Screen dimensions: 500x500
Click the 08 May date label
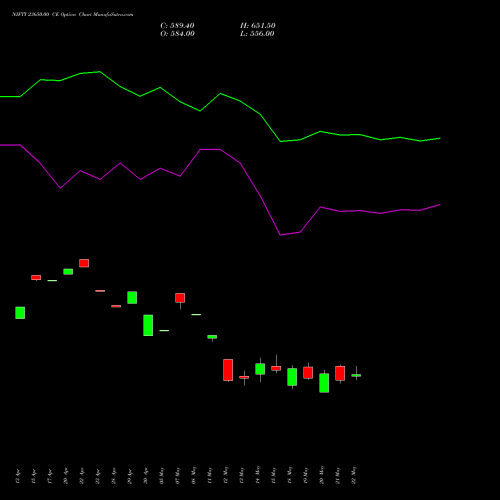pyautogui.click(x=194, y=475)
